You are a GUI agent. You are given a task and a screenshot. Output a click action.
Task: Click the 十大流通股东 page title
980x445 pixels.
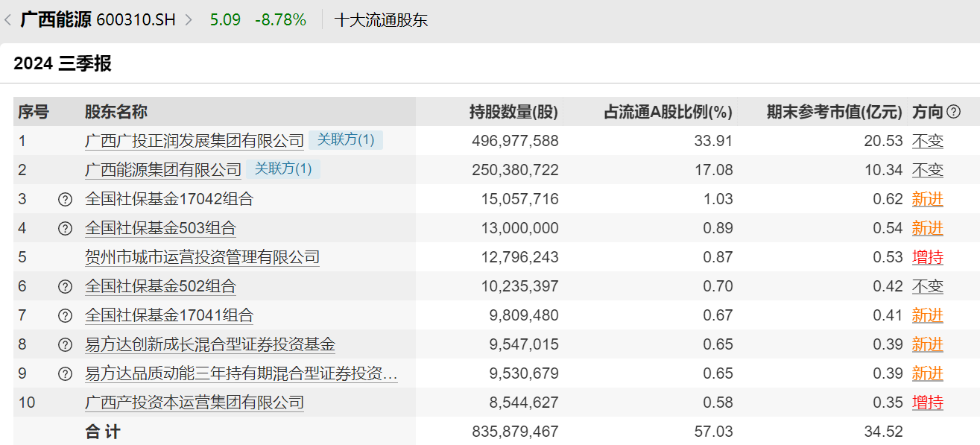coord(382,20)
